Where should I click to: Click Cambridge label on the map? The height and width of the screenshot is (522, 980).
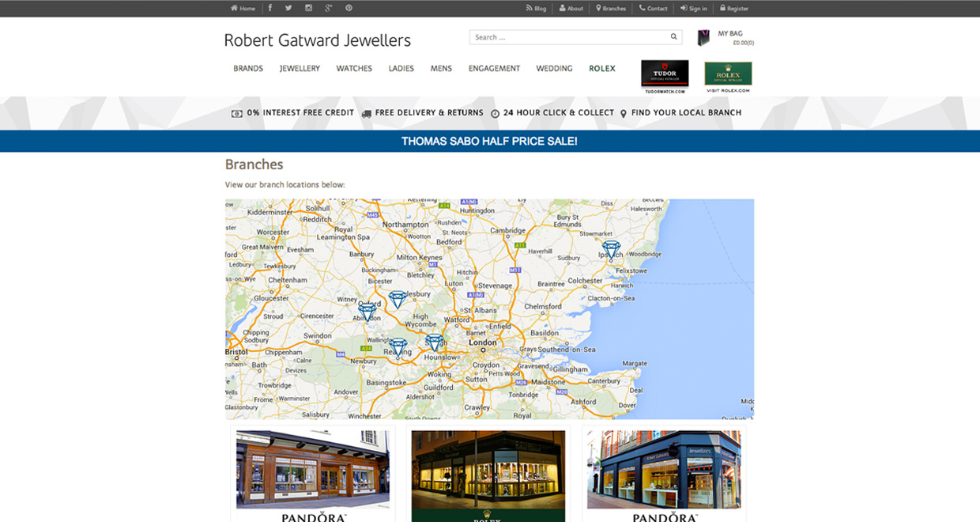pos(507,231)
